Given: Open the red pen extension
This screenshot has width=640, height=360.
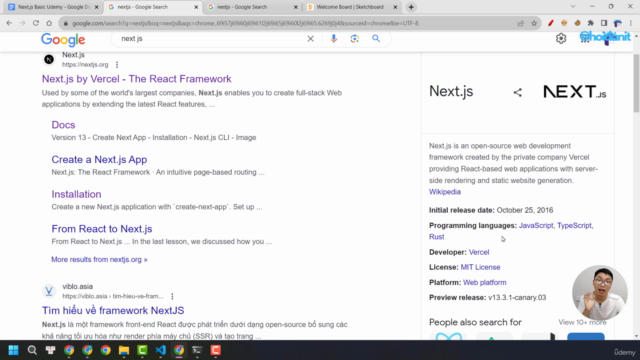Looking at the screenshot, I should (551, 23).
